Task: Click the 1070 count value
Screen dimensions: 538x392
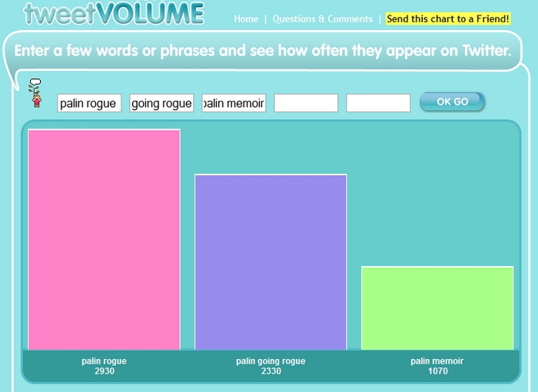Action: point(437,371)
